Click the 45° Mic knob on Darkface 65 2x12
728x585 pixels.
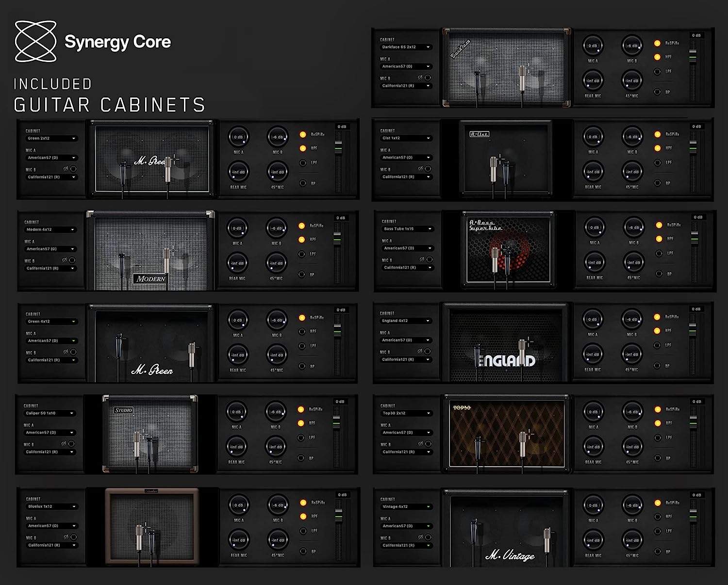tap(632, 81)
